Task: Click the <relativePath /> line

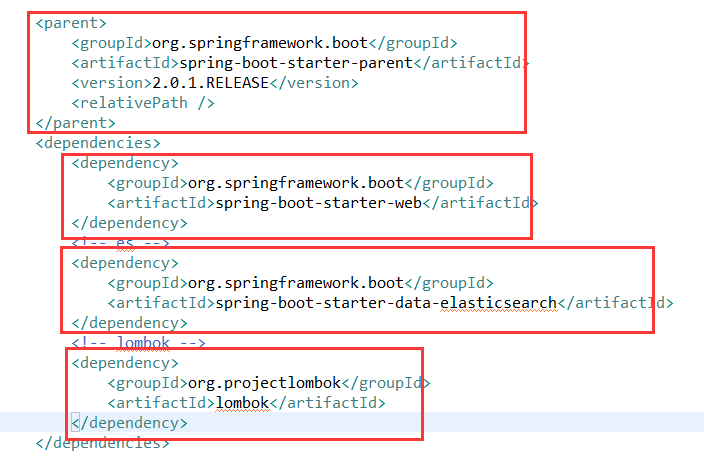Action: click(143, 103)
